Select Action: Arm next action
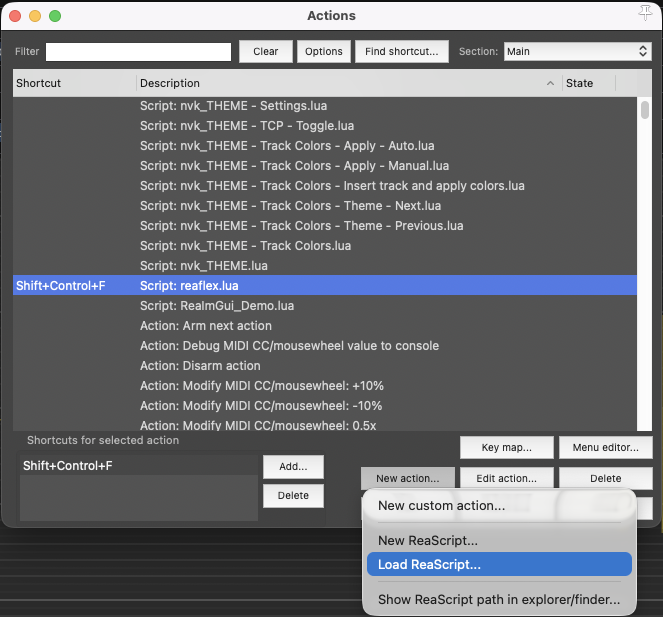663x617 pixels. [325, 326]
